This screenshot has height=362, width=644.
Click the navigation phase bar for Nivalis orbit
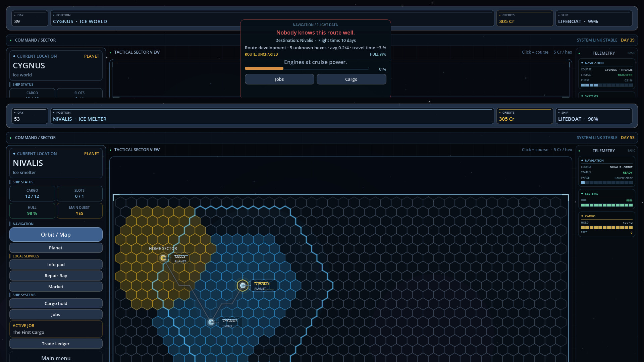[607, 183]
